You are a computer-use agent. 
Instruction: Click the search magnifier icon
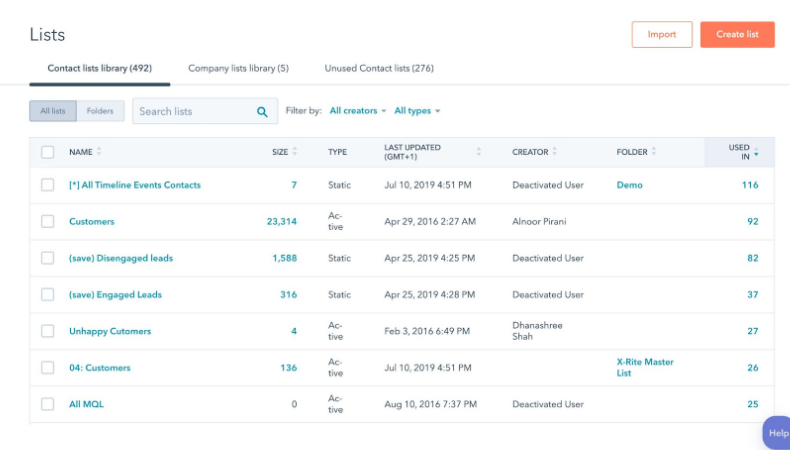tap(262, 112)
